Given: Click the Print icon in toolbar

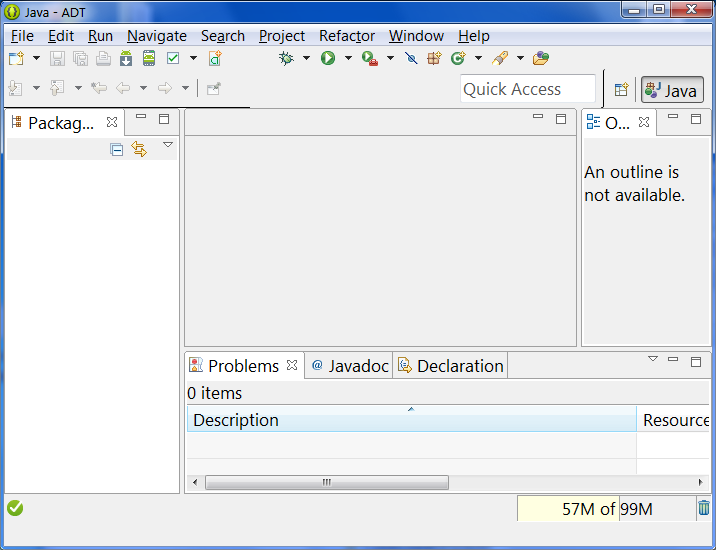Looking at the screenshot, I should [103, 58].
